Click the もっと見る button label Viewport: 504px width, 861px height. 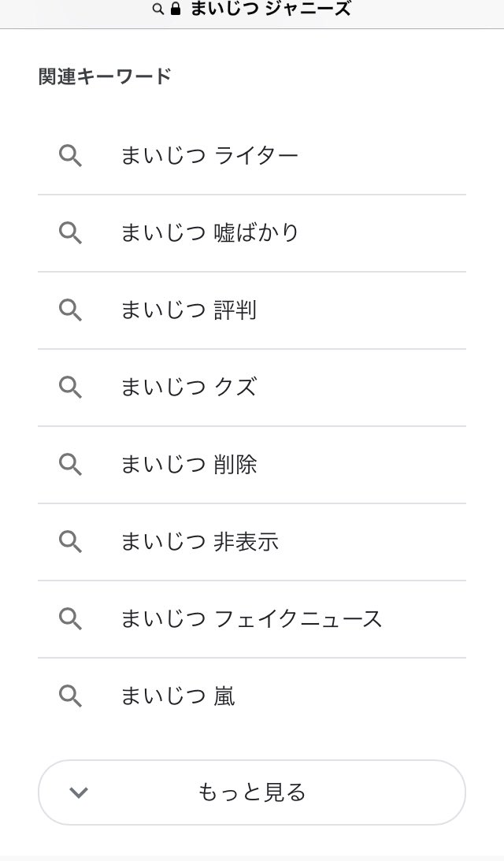tap(252, 792)
